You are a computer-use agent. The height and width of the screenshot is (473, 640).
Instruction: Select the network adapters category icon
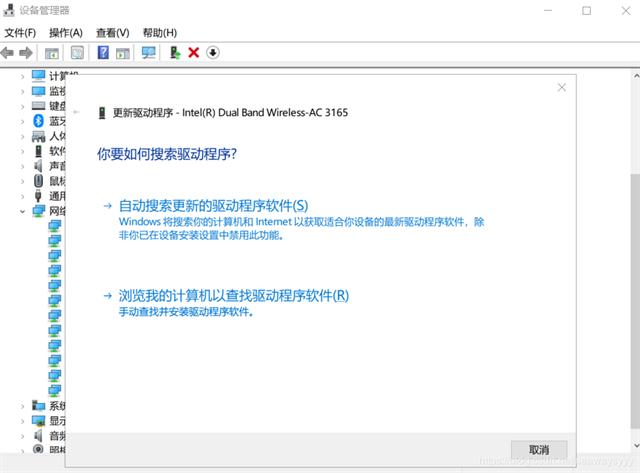click(x=38, y=211)
